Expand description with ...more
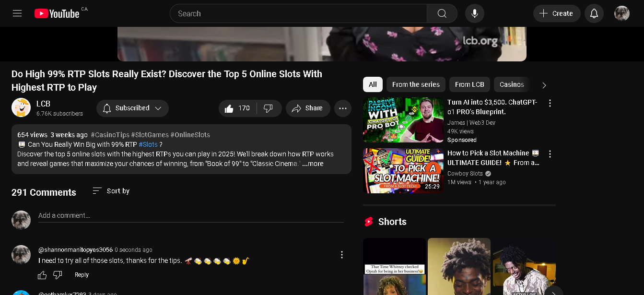This screenshot has width=644, height=295. coord(313,164)
